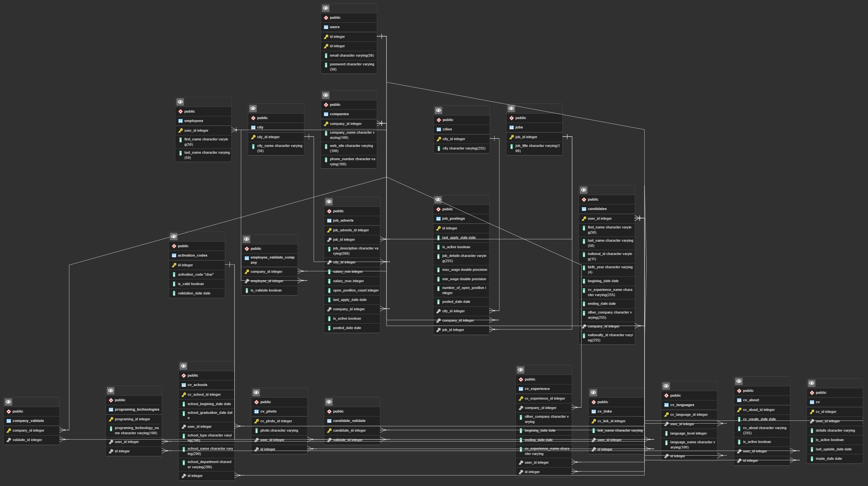Click the key icon beside cv_photo_id column
Viewport: 868px width, 486px height.
click(x=256, y=421)
